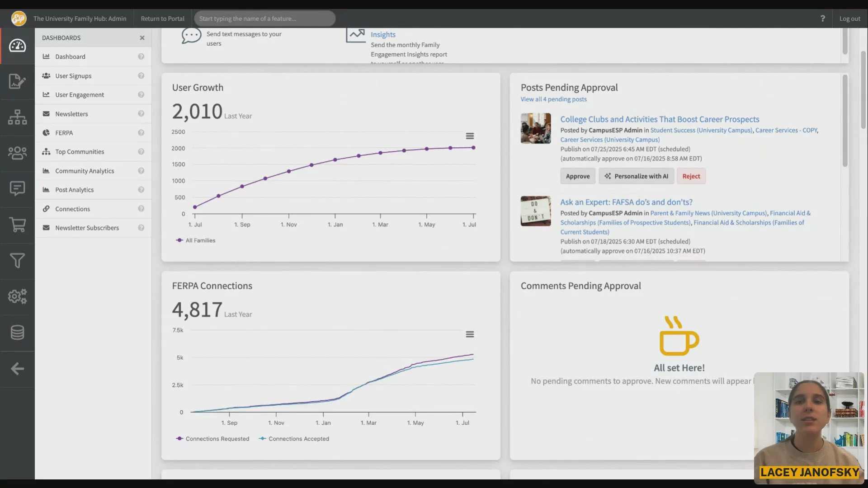
Task: Open the users group sidebar icon
Action: (17, 153)
